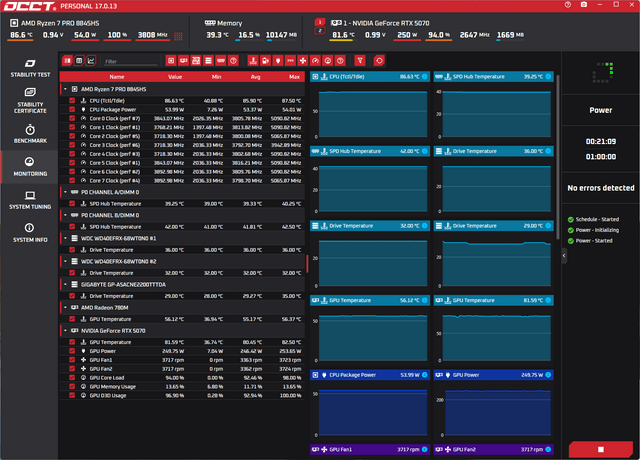Switch to the graph-only view icon
640x460 pixels.
click(x=91, y=61)
